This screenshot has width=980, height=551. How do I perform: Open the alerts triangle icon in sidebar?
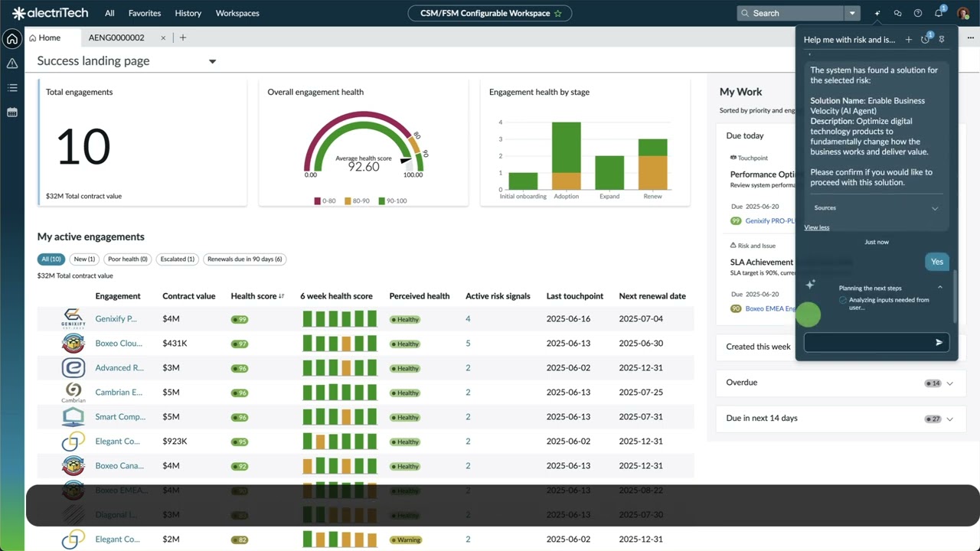click(11, 63)
